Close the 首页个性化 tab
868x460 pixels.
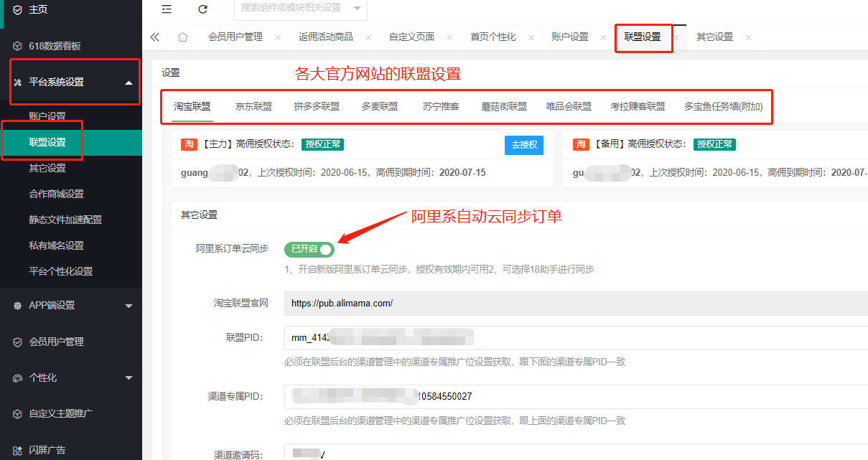531,37
